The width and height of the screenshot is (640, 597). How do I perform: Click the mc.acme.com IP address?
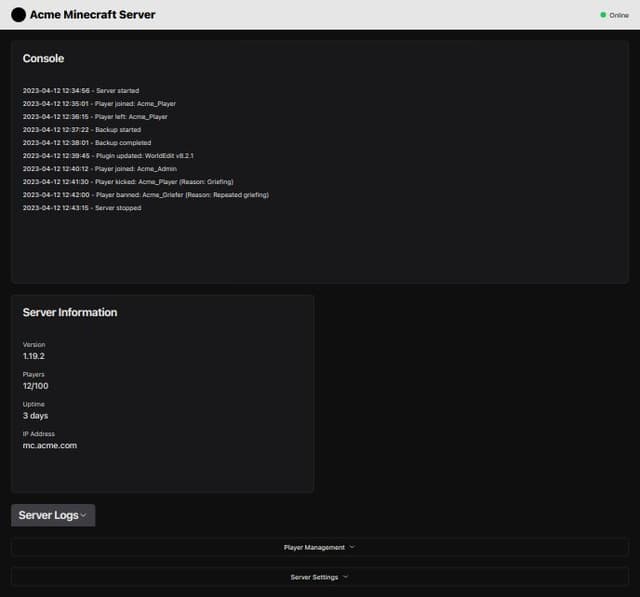coord(50,445)
